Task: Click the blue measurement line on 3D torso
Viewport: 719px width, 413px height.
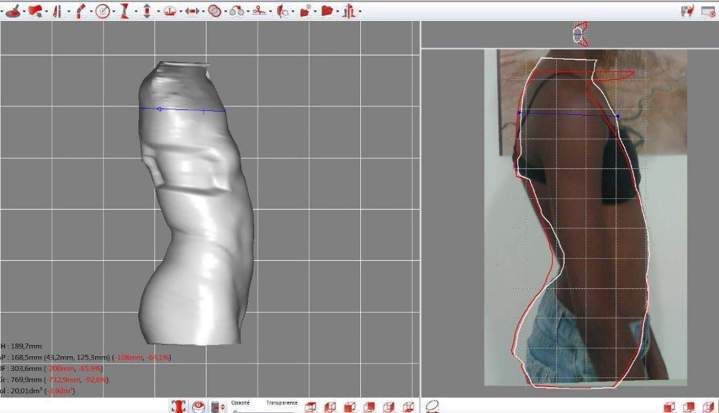Action: [x=185, y=109]
